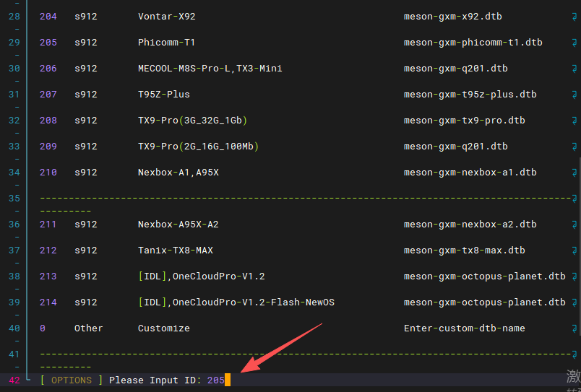Click the T95Z-Plus row model name
The height and width of the screenshot is (392, 581).
click(x=163, y=95)
